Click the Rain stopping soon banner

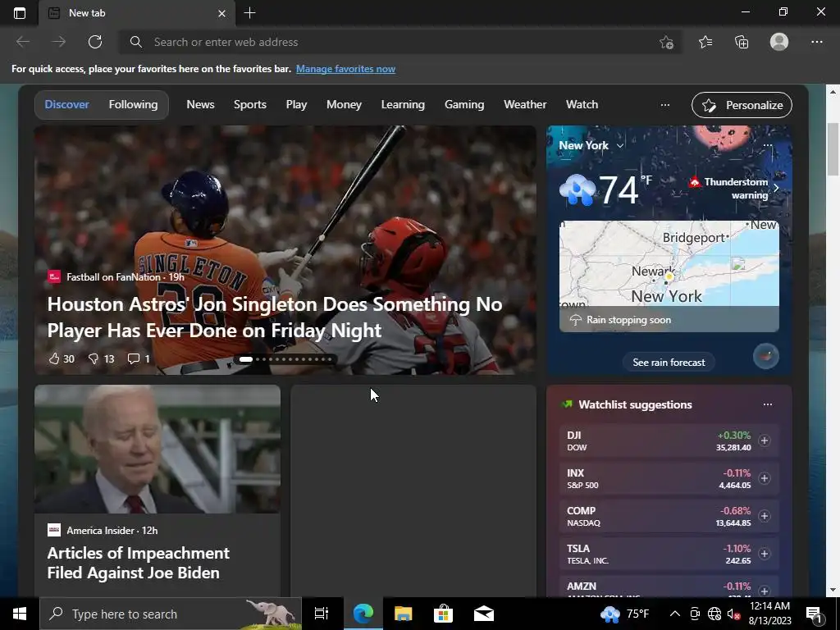[669, 320]
